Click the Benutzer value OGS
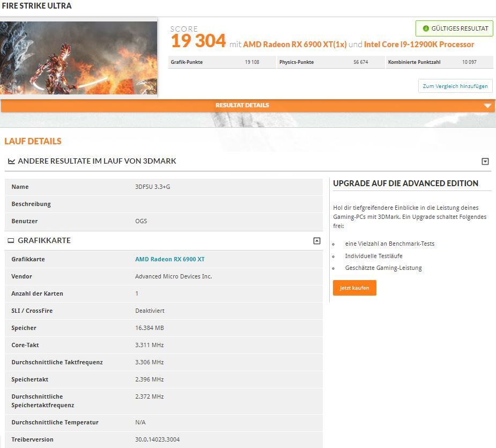Image resolution: width=496 pixels, height=448 pixels. pos(141,221)
